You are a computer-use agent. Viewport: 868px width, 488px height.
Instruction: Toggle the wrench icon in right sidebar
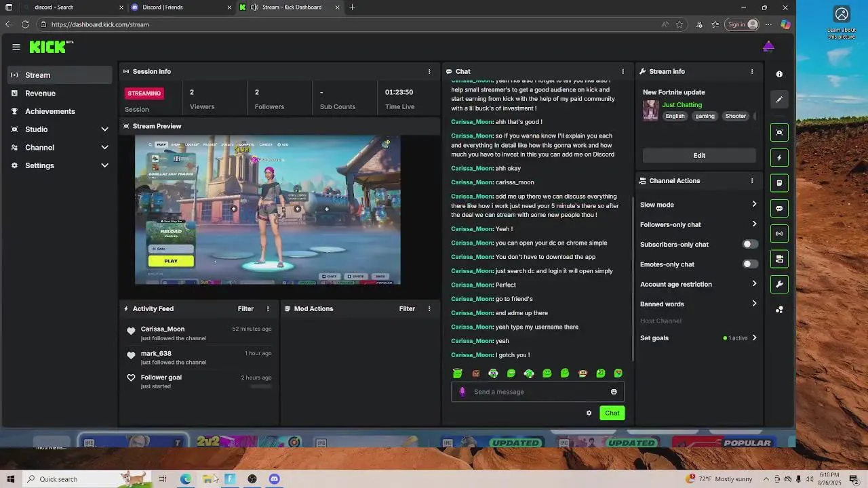pyautogui.click(x=779, y=284)
